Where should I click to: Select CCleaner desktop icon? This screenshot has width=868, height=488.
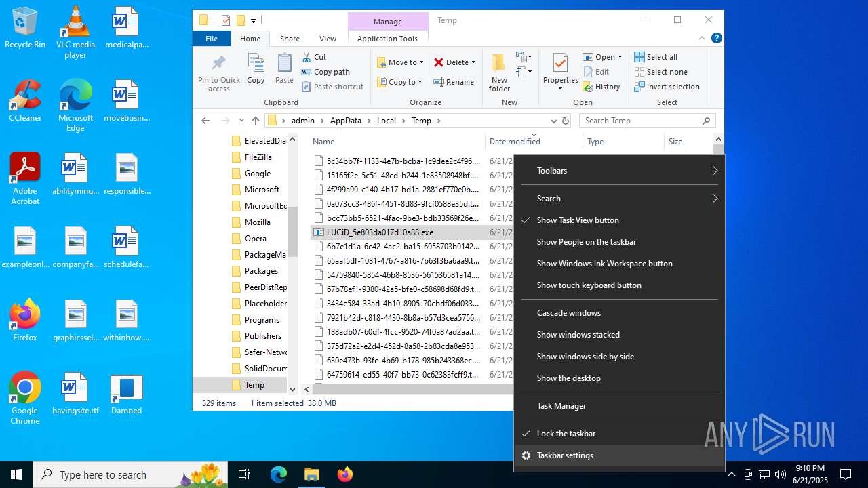click(25, 101)
